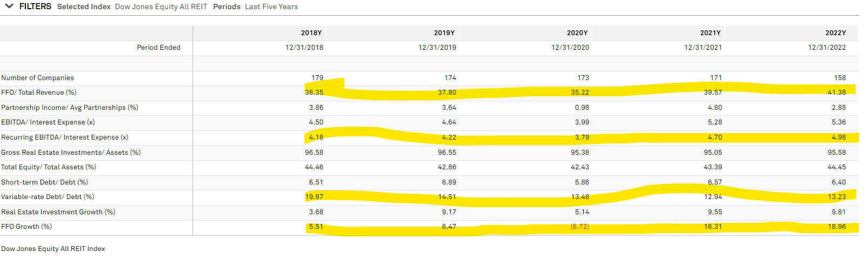Collapse the FILTERS chevron arrow
This screenshot has width=868, height=257.
click(x=9, y=6)
